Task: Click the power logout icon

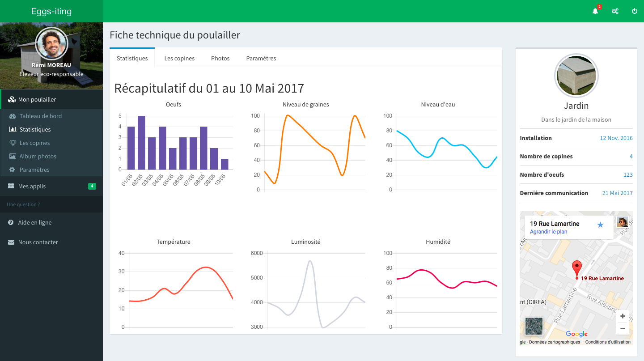Action: 635,11
